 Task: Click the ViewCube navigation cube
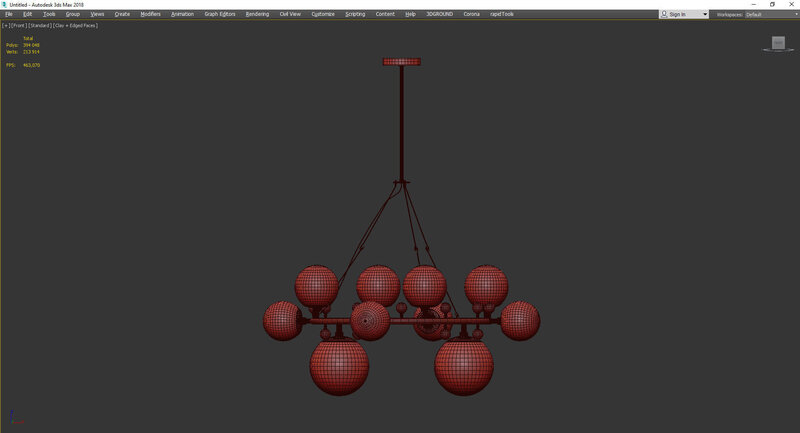click(x=778, y=43)
